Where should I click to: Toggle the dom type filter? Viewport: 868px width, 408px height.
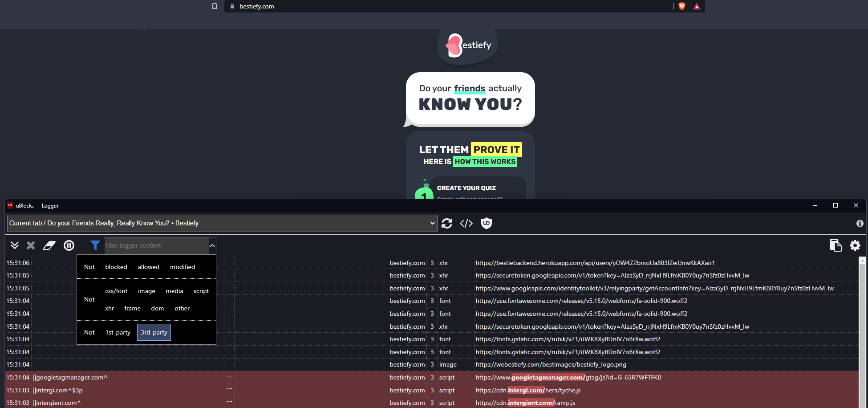[x=158, y=308]
